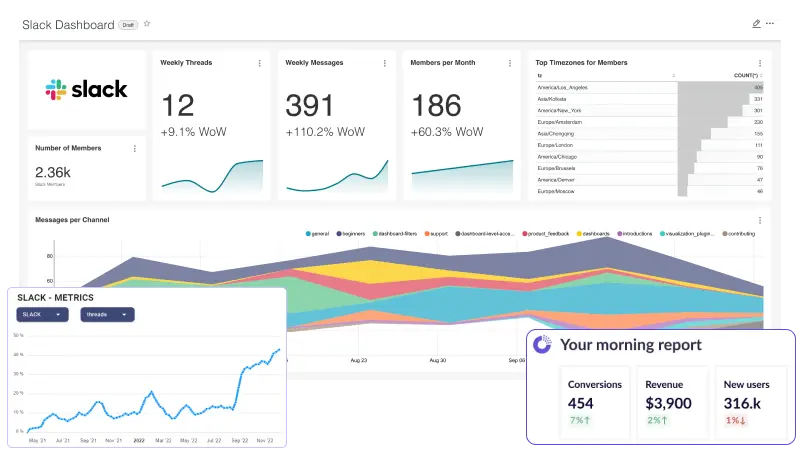Select the America/Chicago timezone row
The width and height of the screenshot is (800, 454).
click(x=650, y=157)
